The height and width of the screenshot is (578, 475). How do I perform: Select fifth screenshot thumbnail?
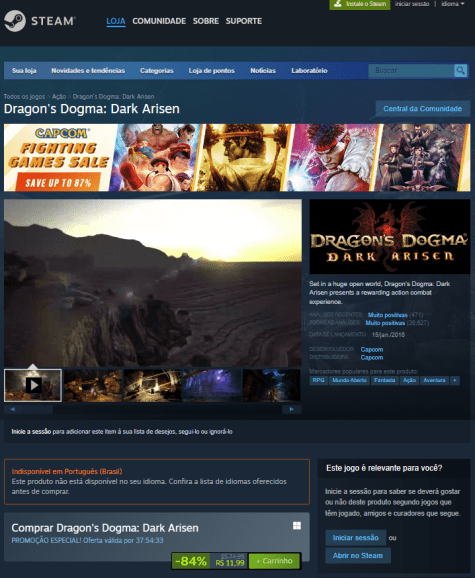pyautogui.click(x=272, y=386)
